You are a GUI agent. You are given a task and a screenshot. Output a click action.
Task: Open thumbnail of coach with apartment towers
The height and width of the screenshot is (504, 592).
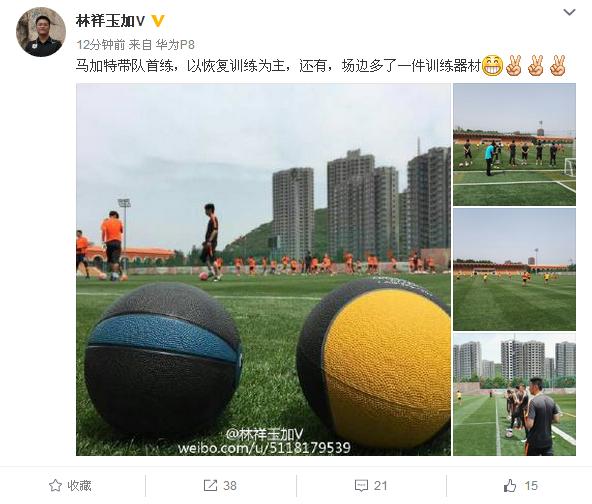point(514,395)
